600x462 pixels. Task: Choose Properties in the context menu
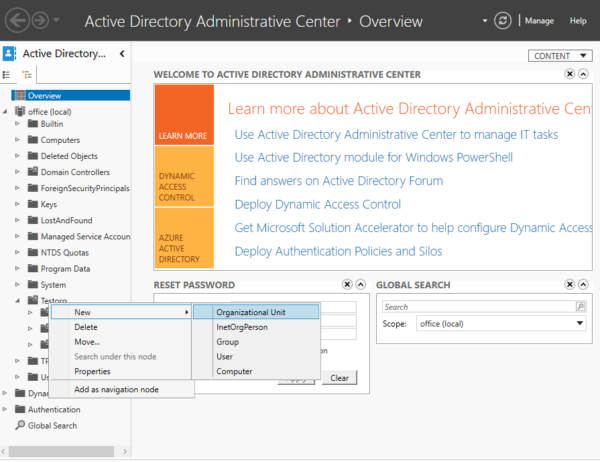[92, 371]
